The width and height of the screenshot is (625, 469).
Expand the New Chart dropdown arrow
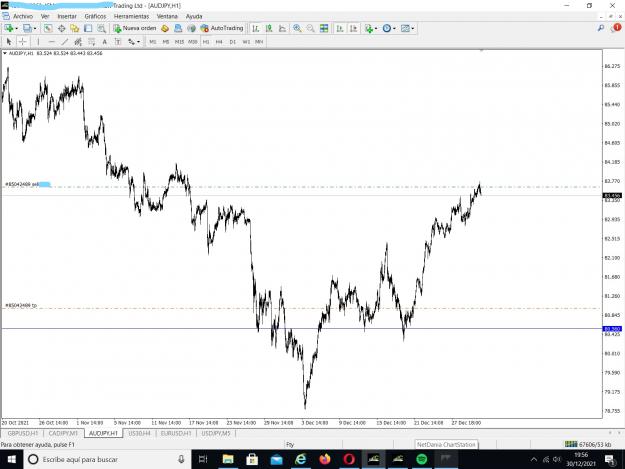(16, 28)
